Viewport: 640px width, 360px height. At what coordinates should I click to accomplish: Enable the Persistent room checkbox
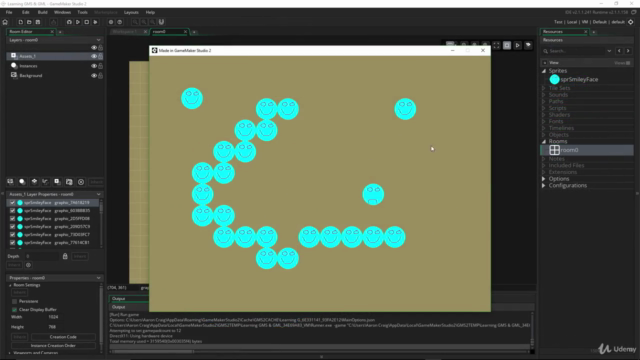15,301
